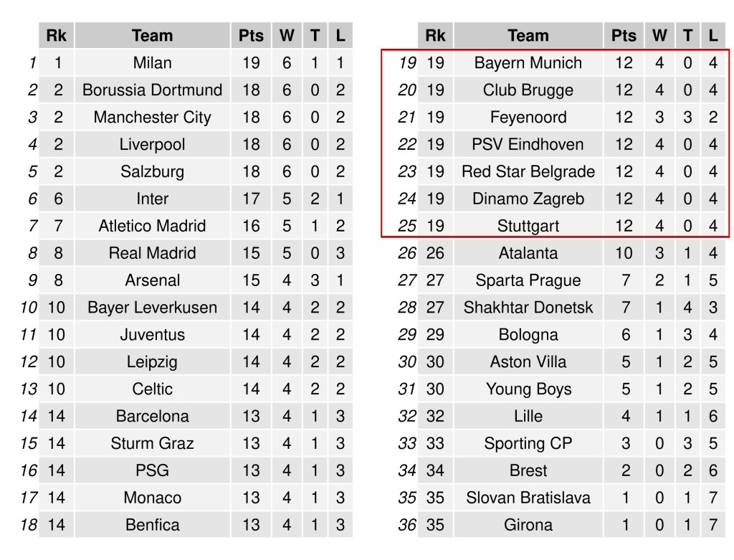Select the italic row number 36
734x560 pixels.
[407, 525]
